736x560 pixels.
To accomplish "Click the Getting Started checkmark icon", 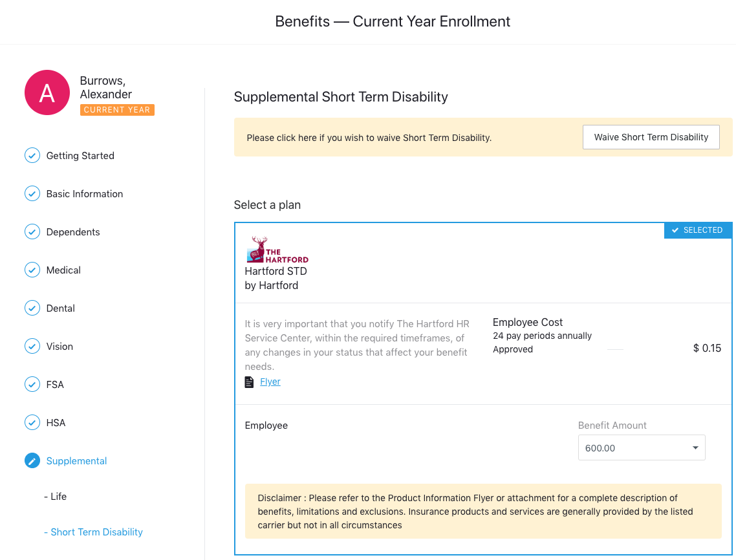I will pyautogui.click(x=32, y=156).
